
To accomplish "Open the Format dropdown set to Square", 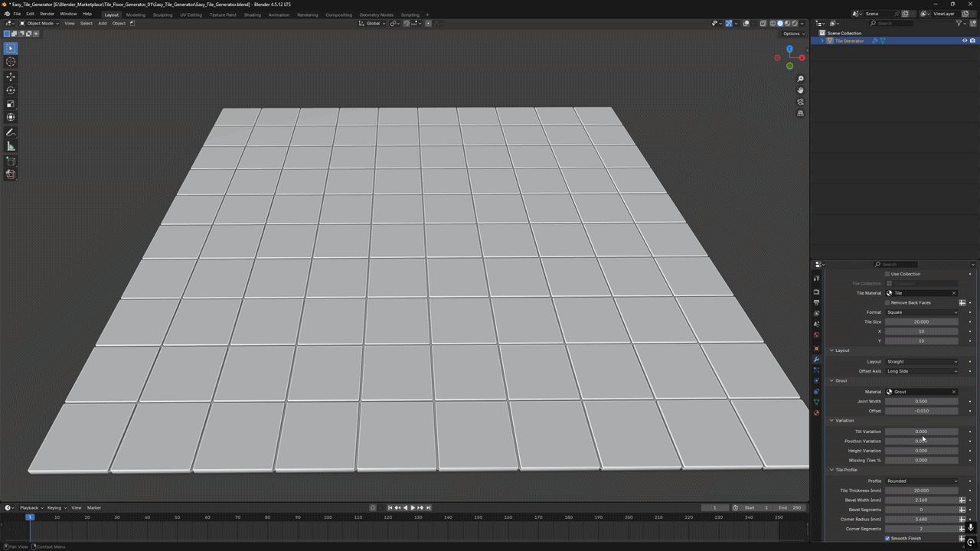I will click(x=922, y=312).
